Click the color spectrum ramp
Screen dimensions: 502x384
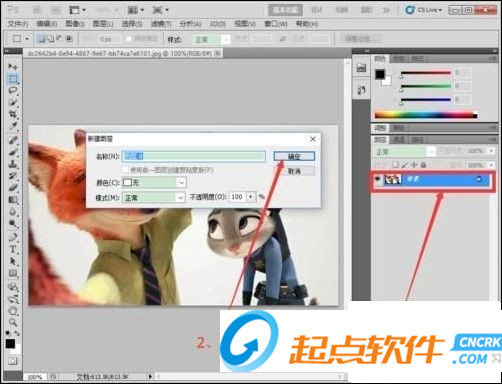426,115
